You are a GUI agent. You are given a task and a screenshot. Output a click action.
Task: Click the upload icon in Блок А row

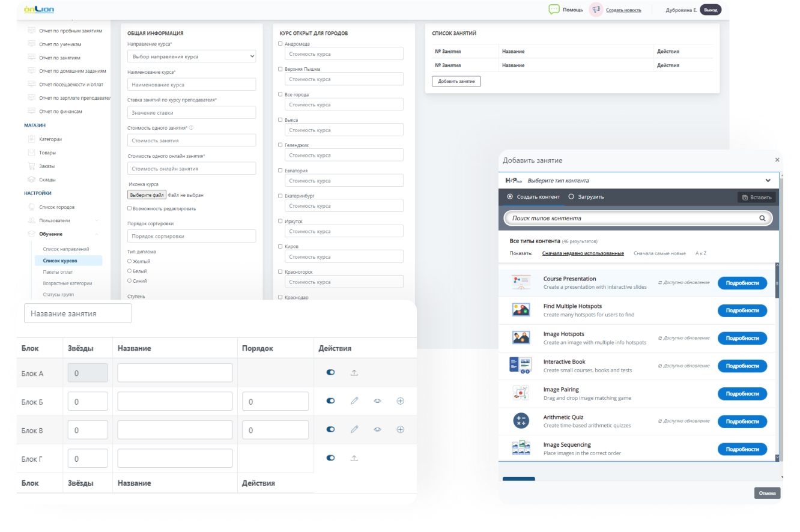click(354, 373)
